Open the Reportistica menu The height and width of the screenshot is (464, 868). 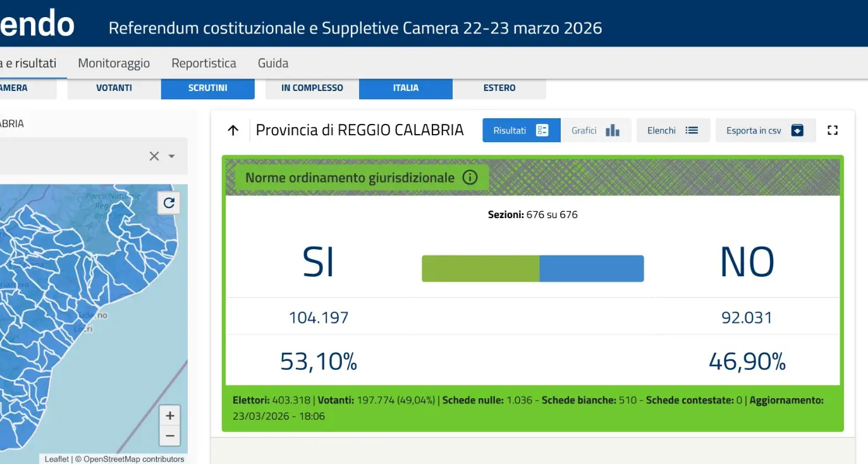(204, 63)
